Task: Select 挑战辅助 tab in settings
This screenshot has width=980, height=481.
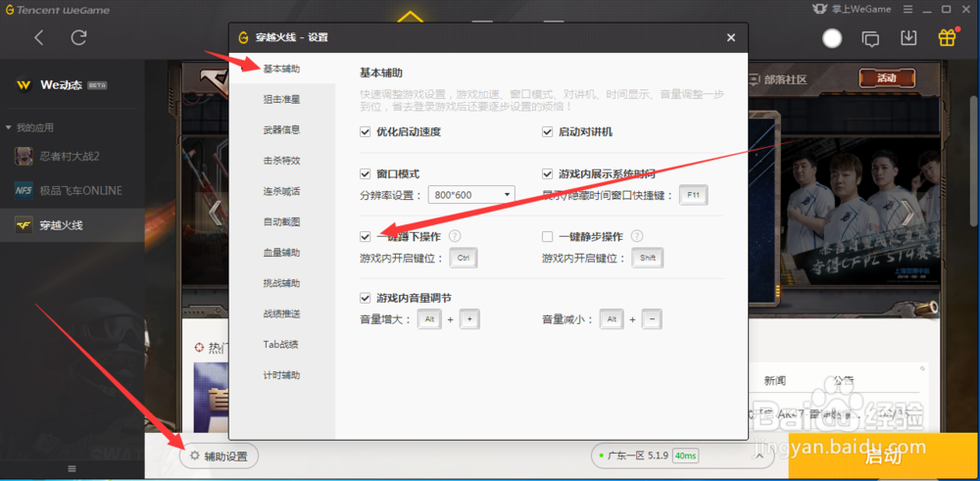Action: point(282,283)
